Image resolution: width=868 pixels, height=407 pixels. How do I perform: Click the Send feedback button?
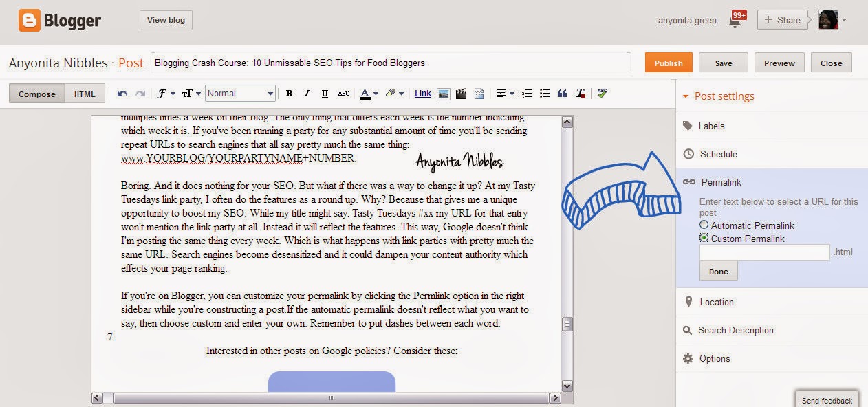pos(827,400)
